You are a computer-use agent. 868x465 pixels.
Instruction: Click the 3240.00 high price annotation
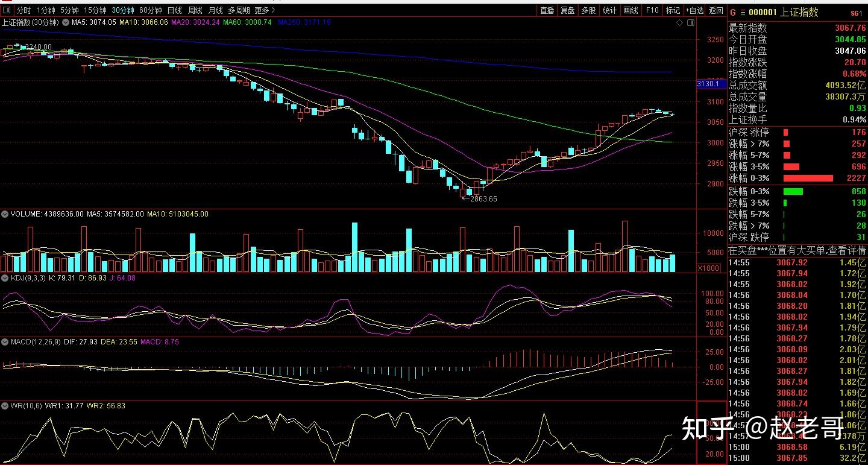click(39, 47)
